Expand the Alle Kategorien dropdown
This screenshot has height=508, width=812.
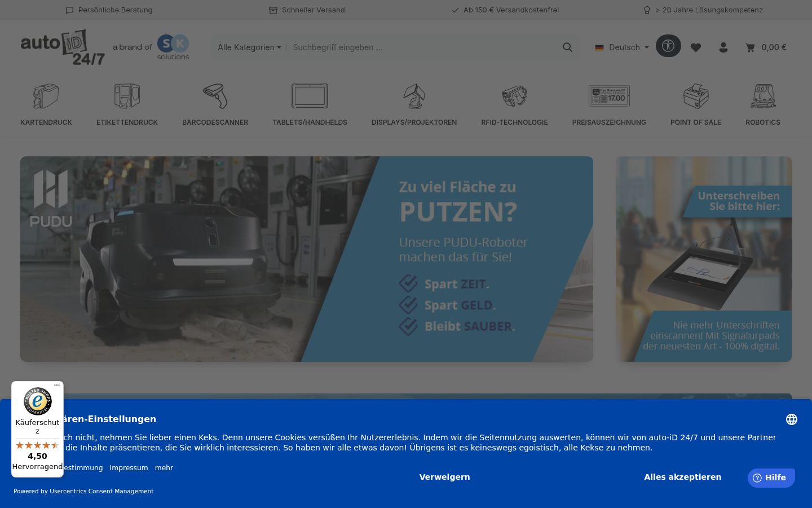(249, 47)
